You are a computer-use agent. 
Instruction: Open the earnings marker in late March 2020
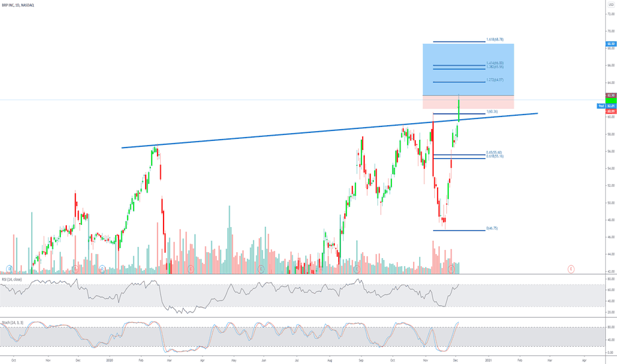pos(191,269)
